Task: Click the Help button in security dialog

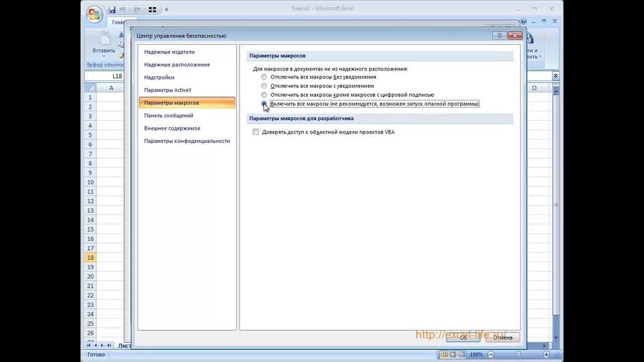Action: pos(499,36)
